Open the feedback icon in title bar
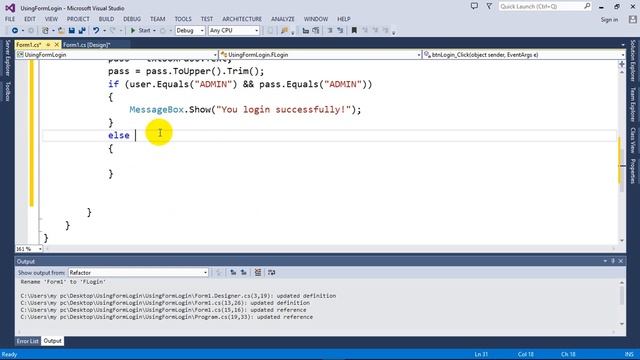Screen dimensions: 640x360 pyautogui.click(x=474, y=6)
